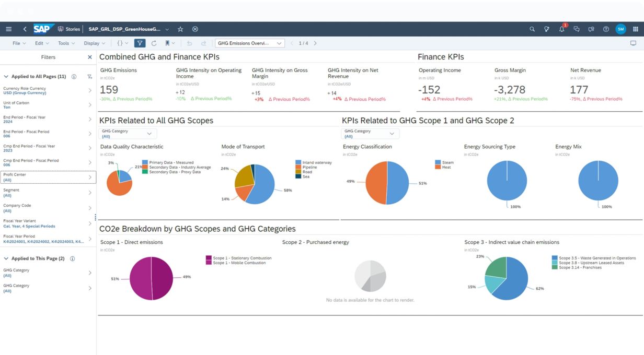644x355 pixels.
Task: Open the product switch grid icon
Action: tap(636, 29)
